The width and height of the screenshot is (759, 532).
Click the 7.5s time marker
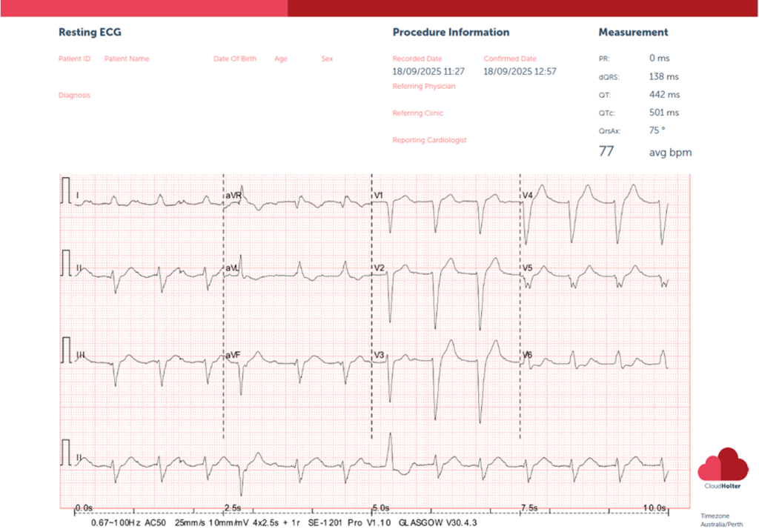(x=528, y=508)
